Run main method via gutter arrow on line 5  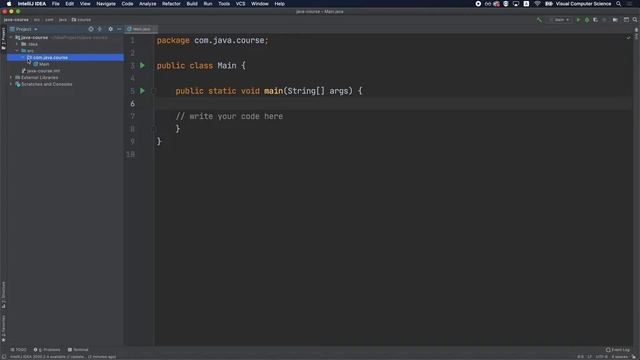point(142,91)
